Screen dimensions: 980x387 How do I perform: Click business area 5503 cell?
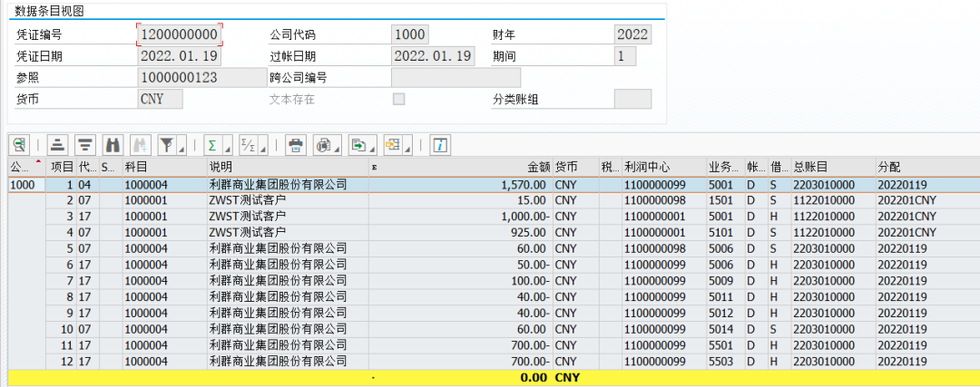(726, 362)
